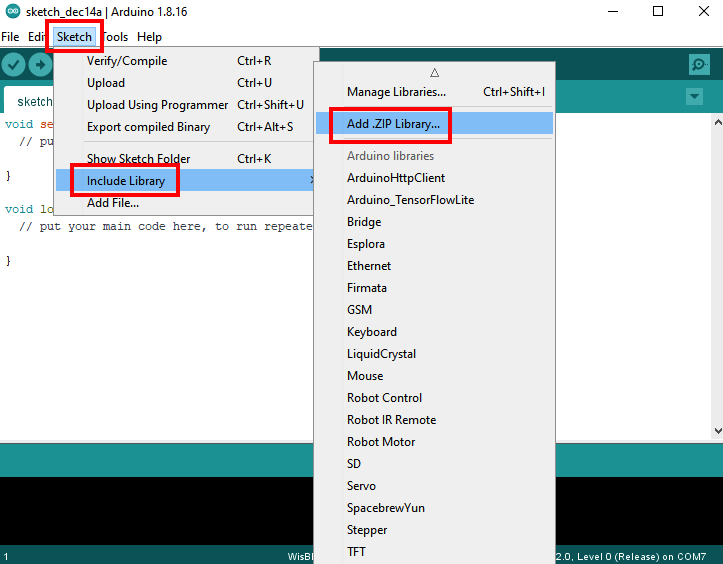Image resolution: width=723 pixels, height=564 pixels.
Task: Select Add .ZIP Library...
Action: [x=434, y=124]
